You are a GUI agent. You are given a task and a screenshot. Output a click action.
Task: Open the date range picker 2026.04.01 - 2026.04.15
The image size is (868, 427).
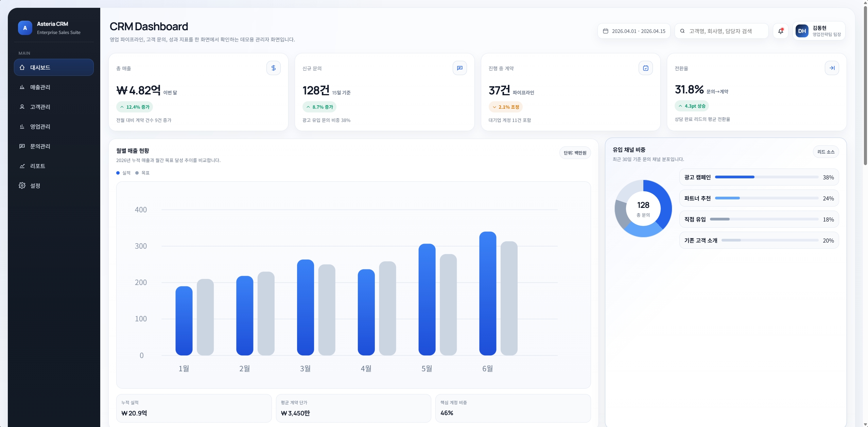coord(633,31)
